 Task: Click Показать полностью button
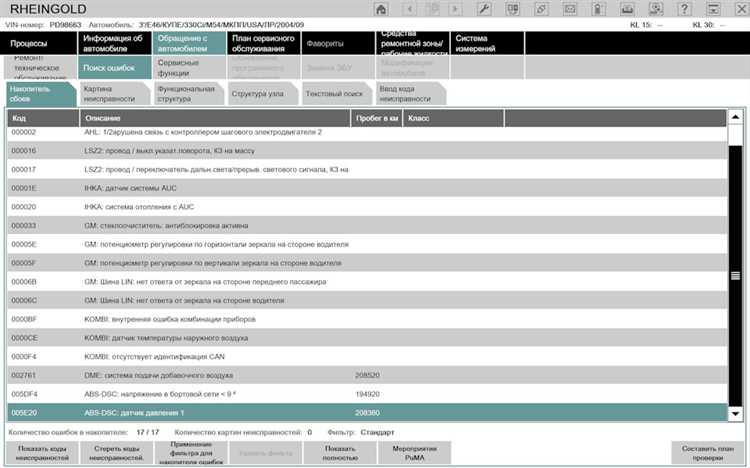point(340,453)
